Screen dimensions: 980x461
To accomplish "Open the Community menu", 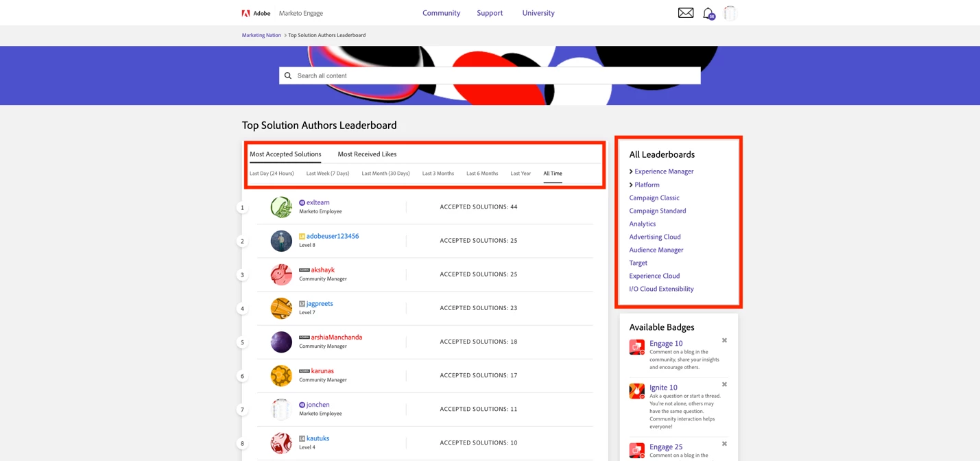I will pos(442,13).
